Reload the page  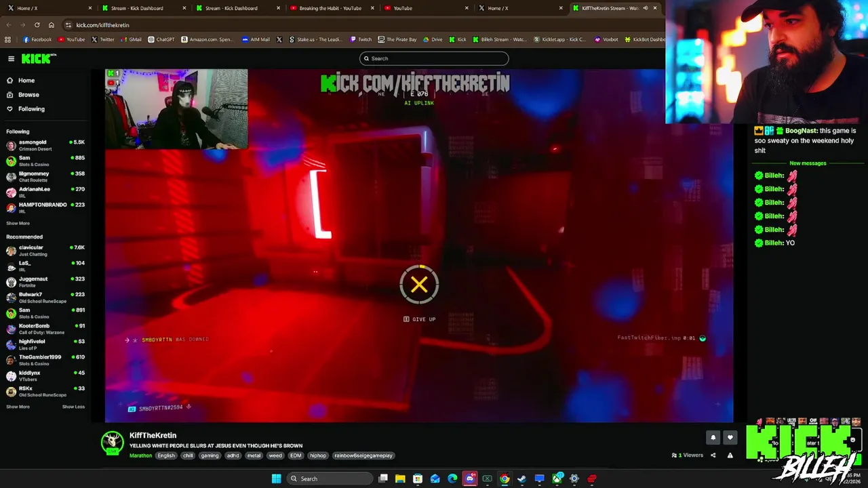(x=37, y=25)
